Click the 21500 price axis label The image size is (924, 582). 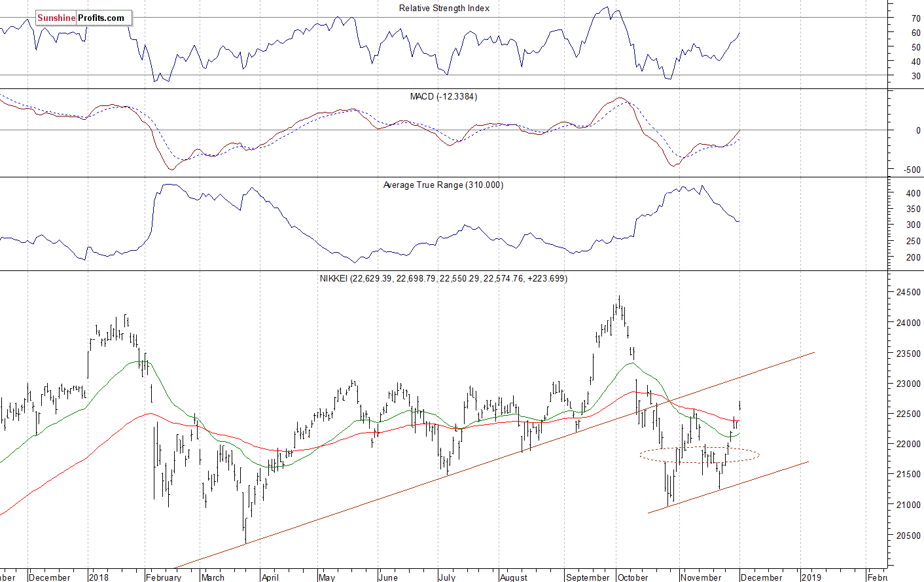point(908,474)
